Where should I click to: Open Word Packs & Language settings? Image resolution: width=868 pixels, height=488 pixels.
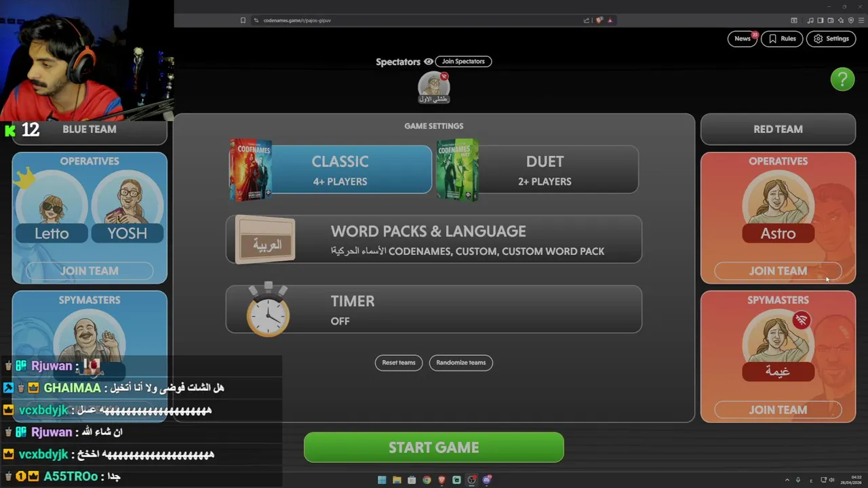coord(434,239)
